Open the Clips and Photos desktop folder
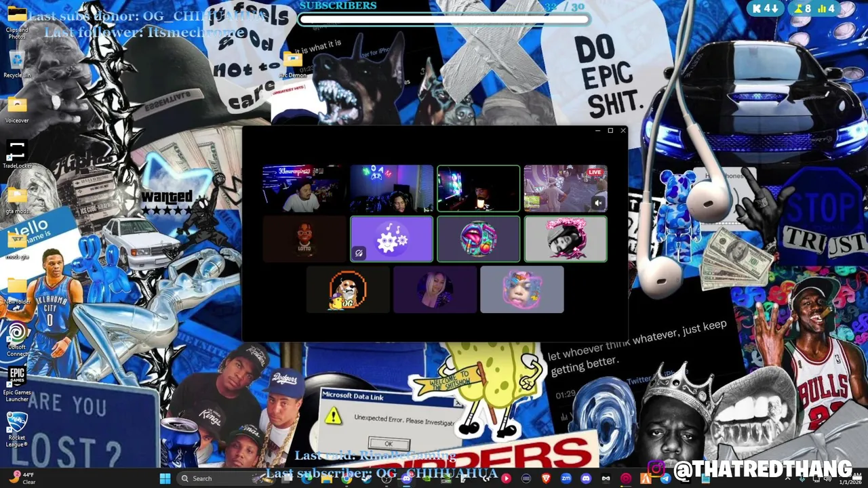This screenshot has width=868, height=488. [17, 22]
